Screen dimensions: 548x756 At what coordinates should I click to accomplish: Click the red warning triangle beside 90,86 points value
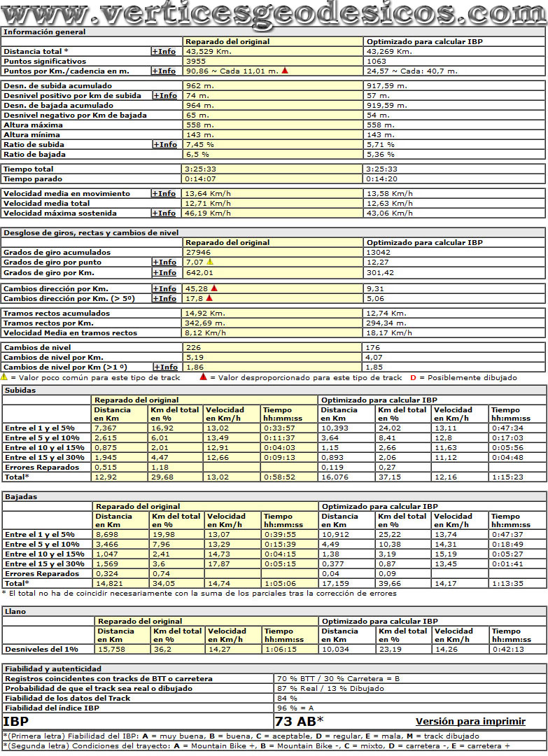(x=285, y=71)
